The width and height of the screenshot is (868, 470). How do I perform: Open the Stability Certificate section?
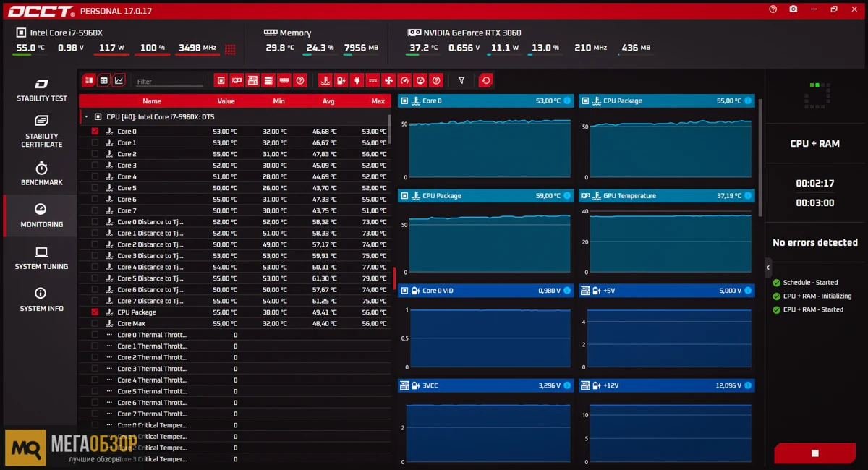(41, 131)
